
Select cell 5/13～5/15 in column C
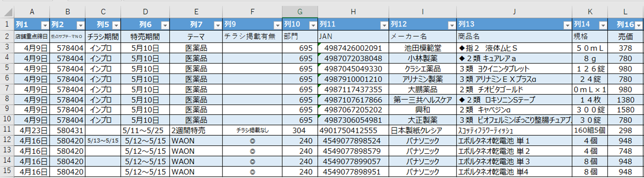click(103, 141)
